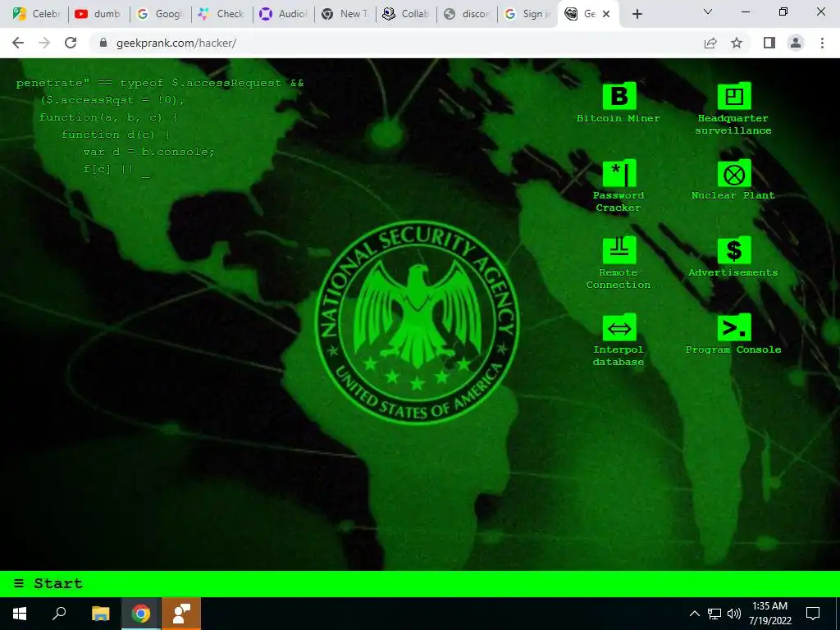Screen dimensions: 840x630
Task: Switch to the discor tab
Action: 466,14
